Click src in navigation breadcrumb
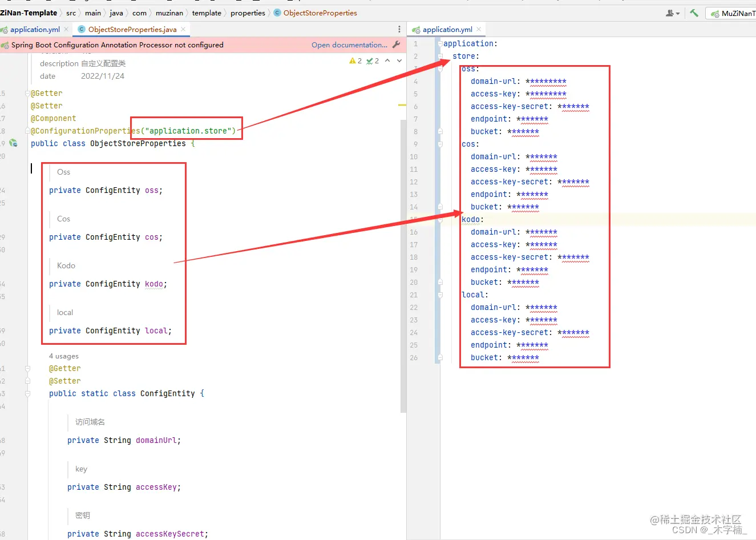Image resolution: width=756 pixels, height=540 pixels. pos(71,13)
